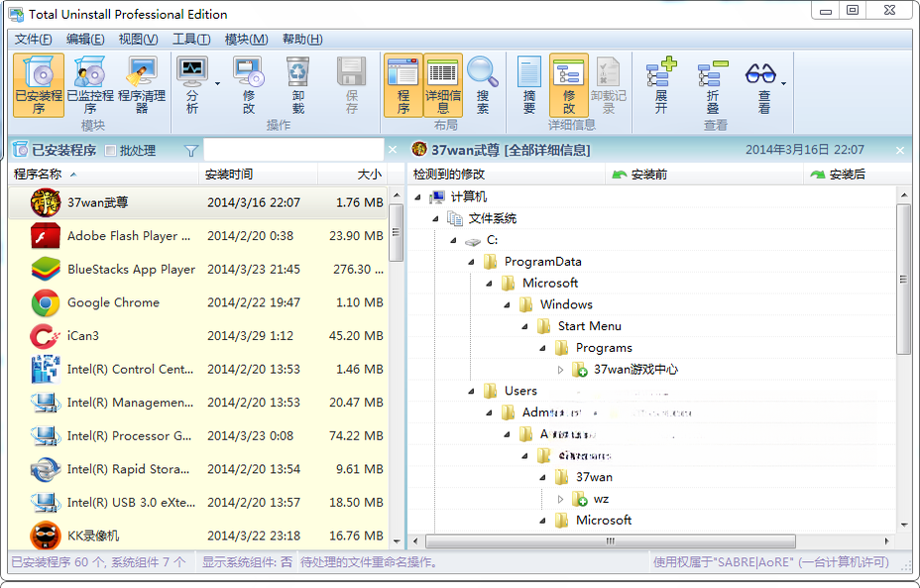Focus the program filter text field
Image resolution: width=920 pixels, height=588 pixels.
[x=293, y=151]
